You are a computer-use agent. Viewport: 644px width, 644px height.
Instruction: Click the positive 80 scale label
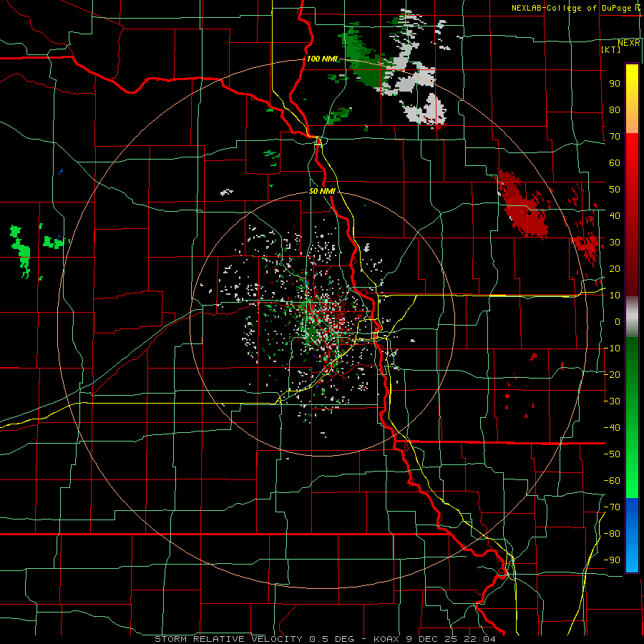(x=615, y=110)
